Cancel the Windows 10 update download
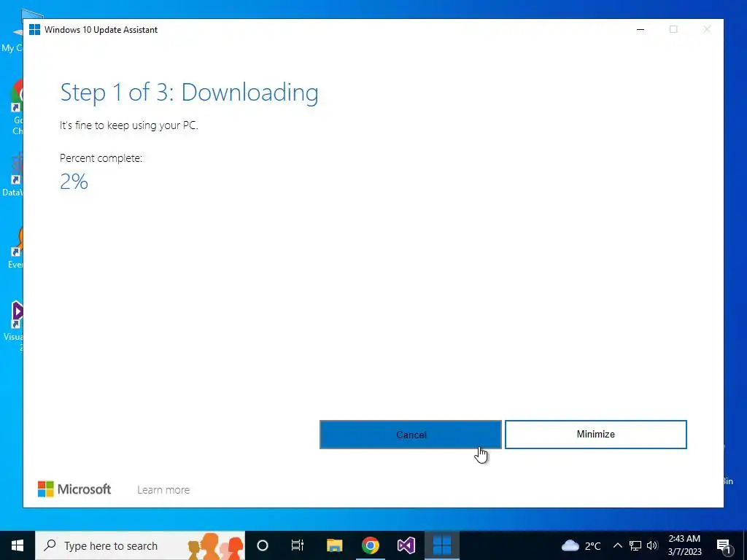The width and height of the screenshot is (747, 560). click(x=410, y=435)
